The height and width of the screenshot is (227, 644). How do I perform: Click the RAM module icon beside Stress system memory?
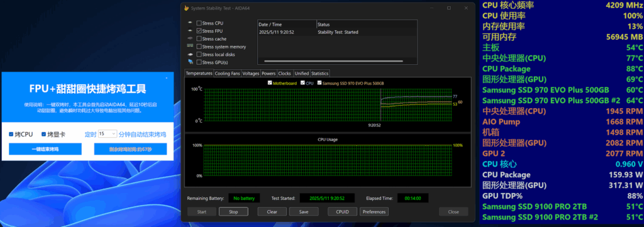190,47
